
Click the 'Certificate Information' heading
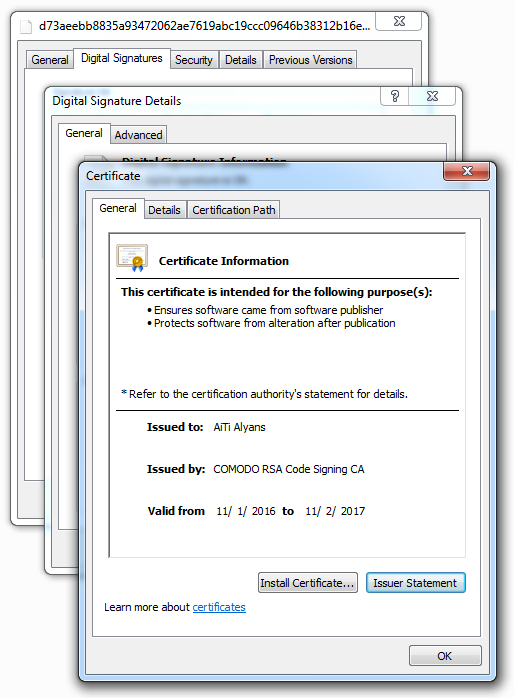[x=224, y=261]
